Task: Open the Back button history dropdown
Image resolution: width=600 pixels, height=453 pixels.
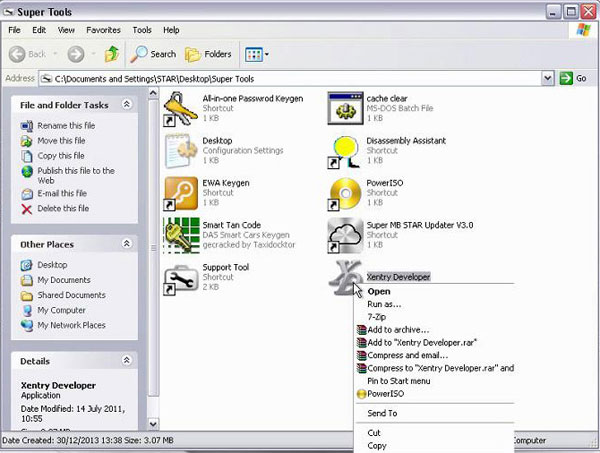Action: (55, 54)
